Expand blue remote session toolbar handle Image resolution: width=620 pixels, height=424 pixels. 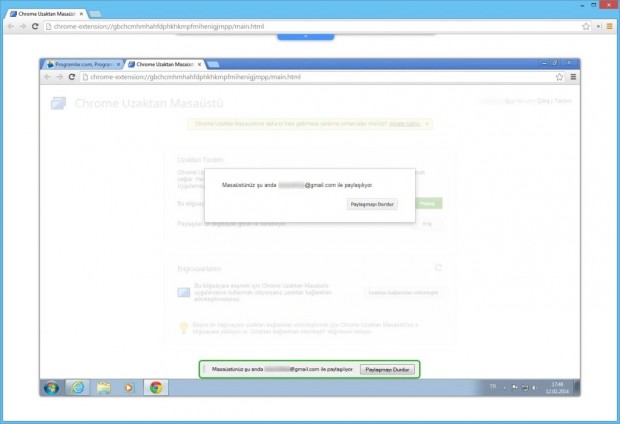306,36
